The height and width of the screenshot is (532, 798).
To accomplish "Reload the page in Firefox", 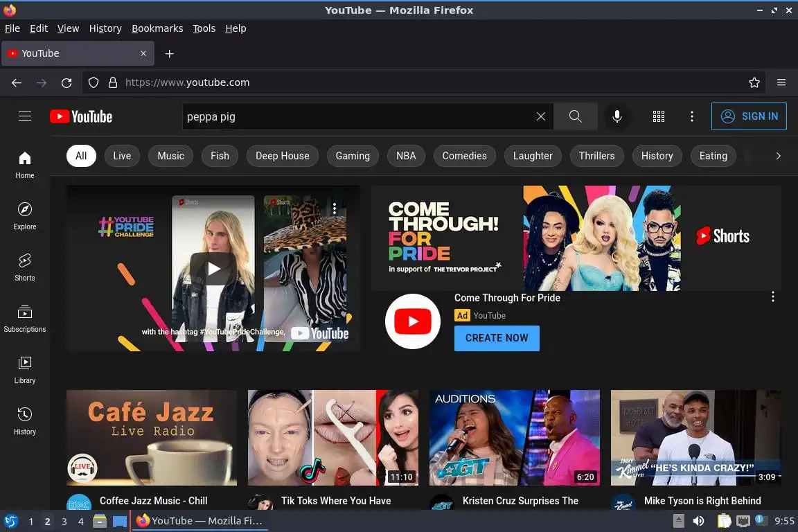I will [x=66, y=82].
